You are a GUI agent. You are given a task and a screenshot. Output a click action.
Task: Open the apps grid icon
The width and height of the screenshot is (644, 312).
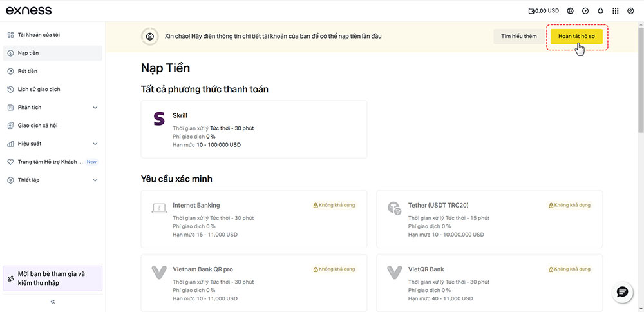pyautogui.click(x=615, y=11)
